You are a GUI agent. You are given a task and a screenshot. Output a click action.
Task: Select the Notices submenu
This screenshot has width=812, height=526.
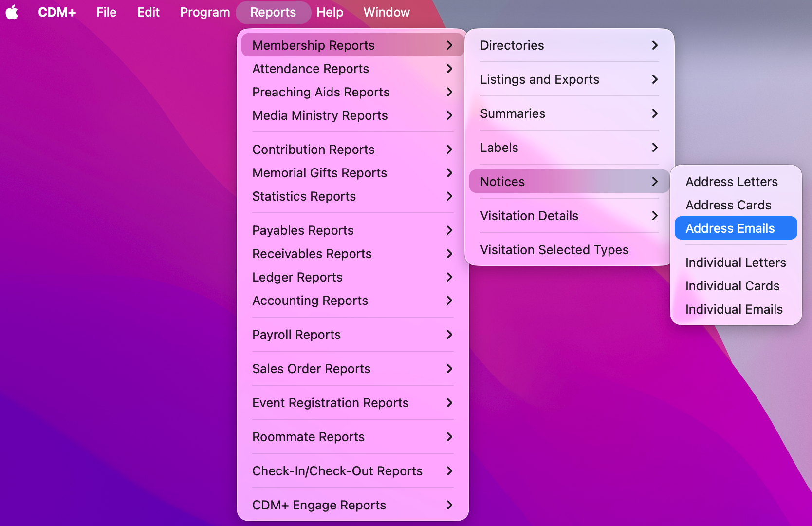pos(570,182)
